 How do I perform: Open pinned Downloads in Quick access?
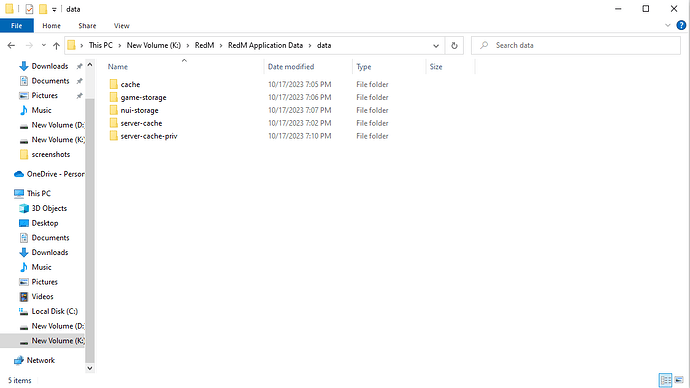[50, 66]
